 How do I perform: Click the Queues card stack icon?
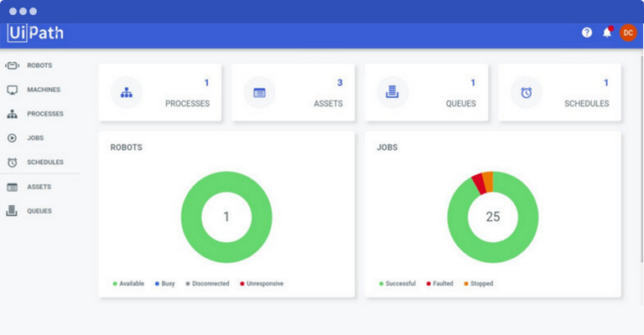click(x=392, y=92)
